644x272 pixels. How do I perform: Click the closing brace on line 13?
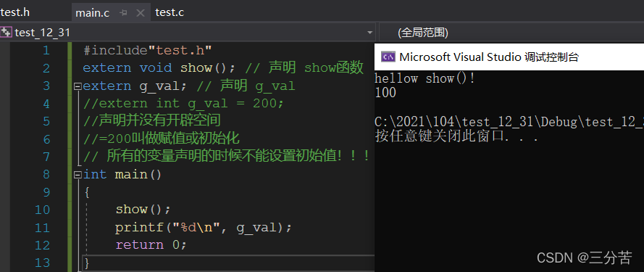(87, 263)
